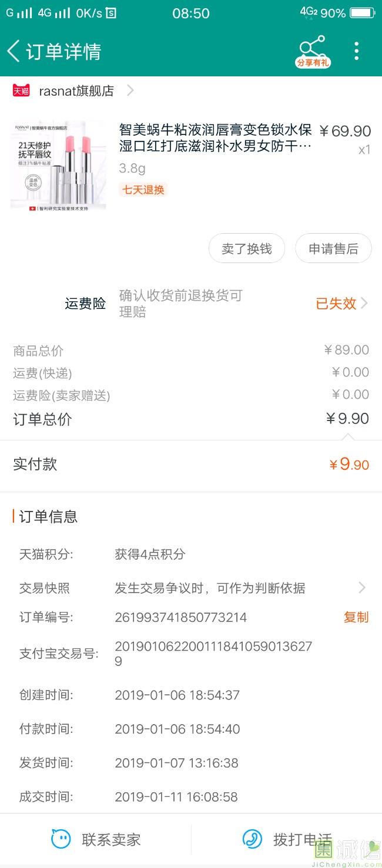Tap the 拨打电话 bottom option
382x868 pixels.
point(302,839)
